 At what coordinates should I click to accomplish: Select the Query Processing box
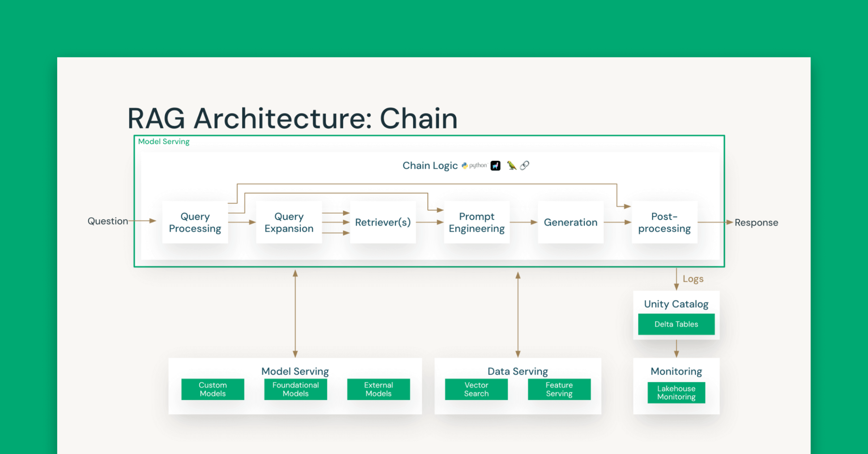click(x=195, y=222)
